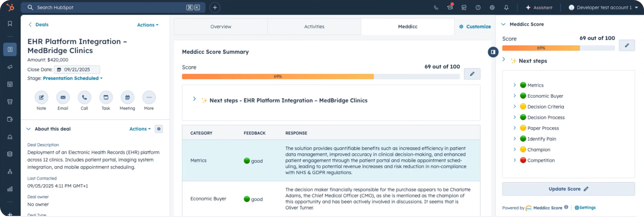Open Bookmarks icon in left sidebar
644x217 pixels.
(10, 23)
